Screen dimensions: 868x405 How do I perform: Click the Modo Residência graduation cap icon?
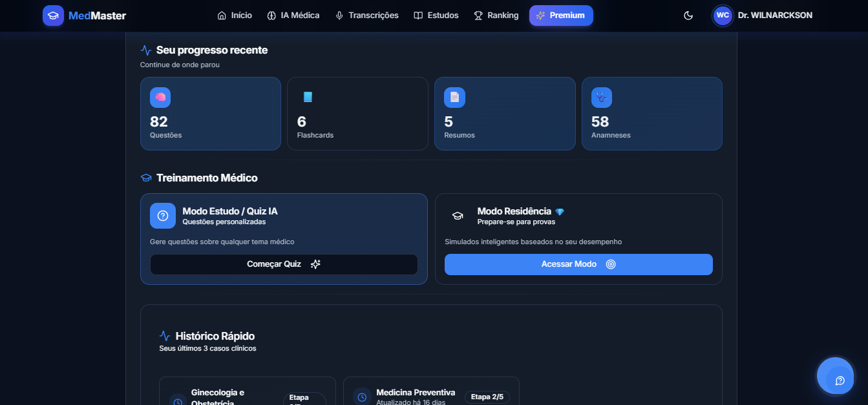tap(458, 216)
